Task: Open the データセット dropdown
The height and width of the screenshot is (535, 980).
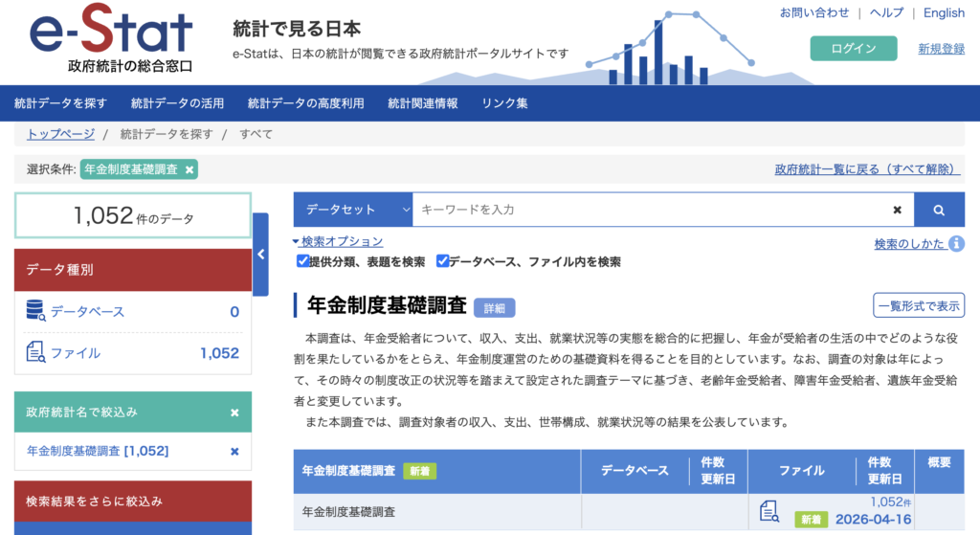Action: click(x=352, y=210)
